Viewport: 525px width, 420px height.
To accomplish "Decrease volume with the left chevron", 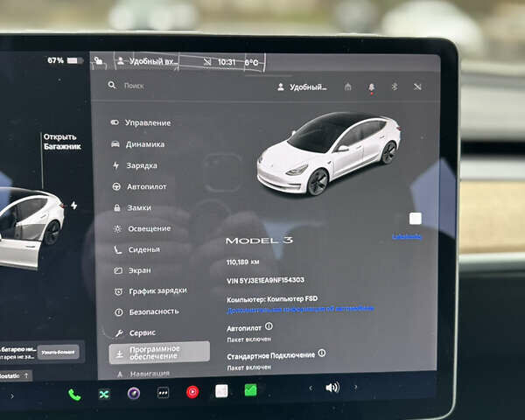I will tap(310, 388).
